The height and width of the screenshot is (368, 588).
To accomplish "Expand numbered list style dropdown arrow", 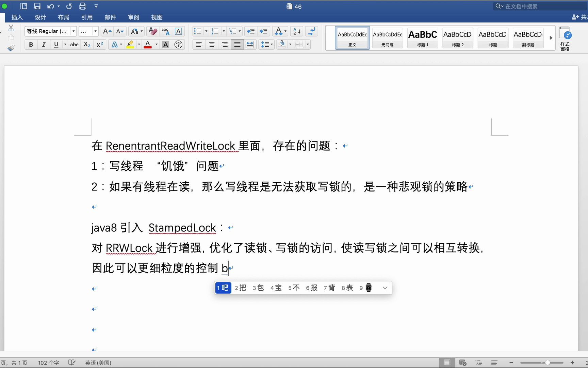I will tap(224, 31).
